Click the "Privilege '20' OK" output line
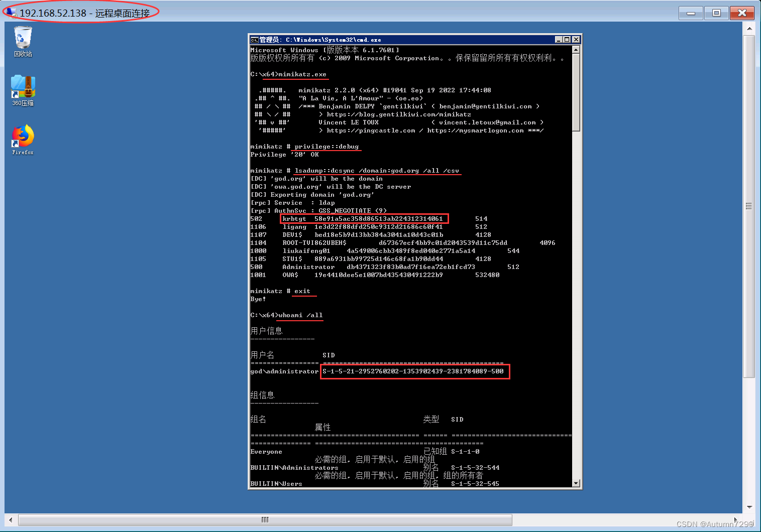761x532 pixels. (x=284, y=155)
